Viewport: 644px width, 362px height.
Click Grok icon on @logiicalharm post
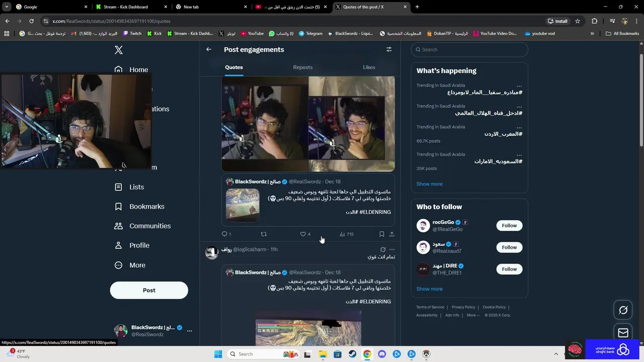point(383,249)
